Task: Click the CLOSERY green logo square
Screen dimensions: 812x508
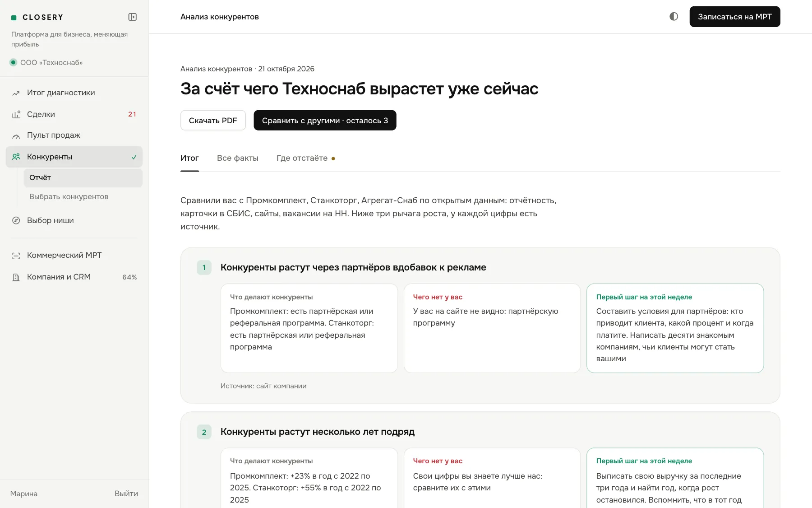Action: point(14,17)
